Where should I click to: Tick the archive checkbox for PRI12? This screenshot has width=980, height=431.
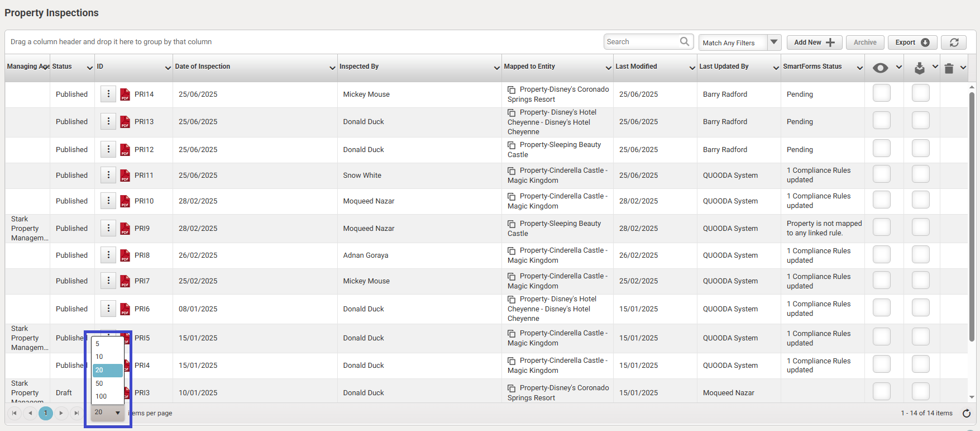921,148
